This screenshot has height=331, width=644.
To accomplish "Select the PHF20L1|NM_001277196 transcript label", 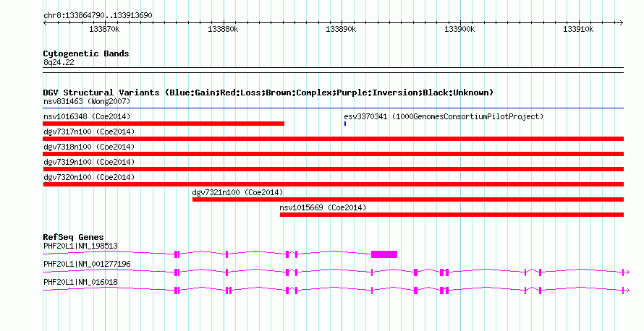I will [x=87, y=264].
